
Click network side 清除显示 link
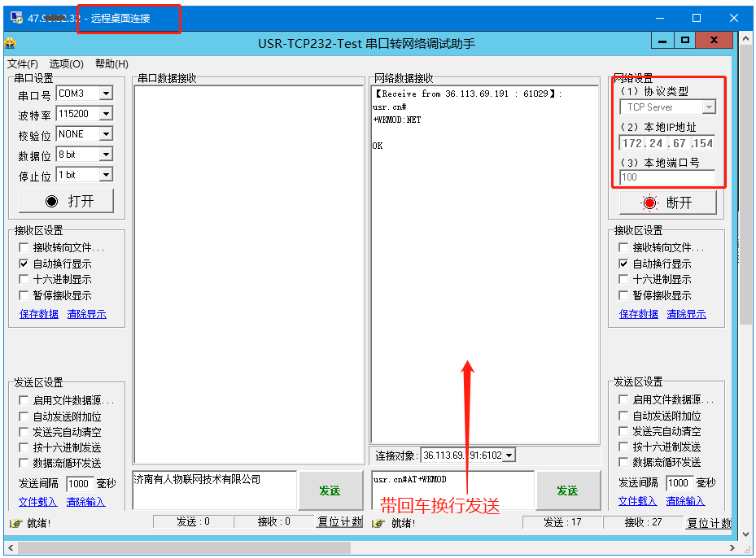686,314
